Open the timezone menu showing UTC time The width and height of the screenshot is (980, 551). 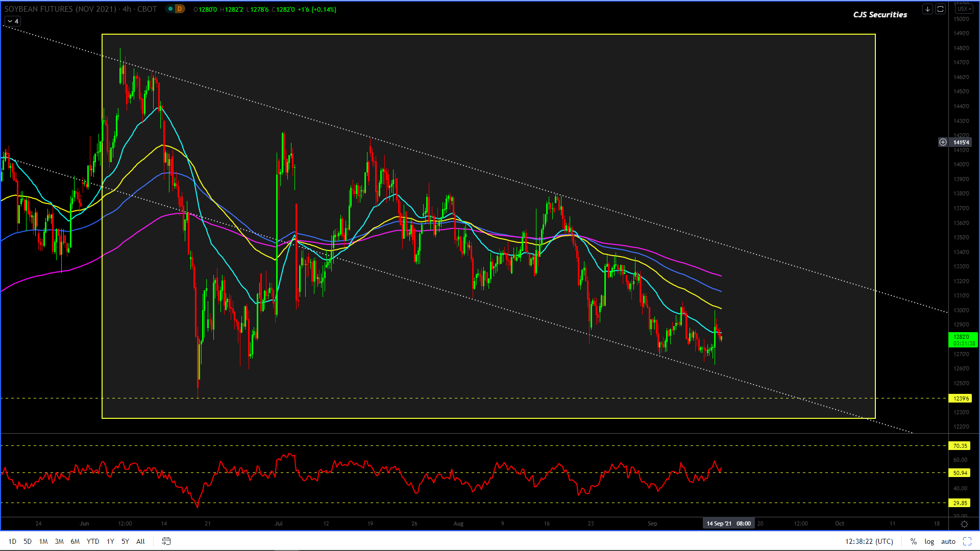tap(869, 541)
